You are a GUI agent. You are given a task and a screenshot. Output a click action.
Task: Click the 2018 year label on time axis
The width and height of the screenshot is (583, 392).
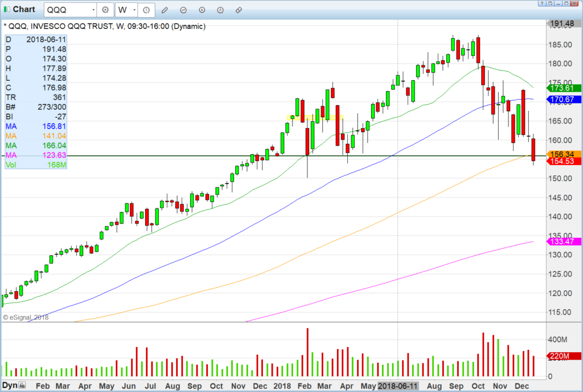pos(282,386)
